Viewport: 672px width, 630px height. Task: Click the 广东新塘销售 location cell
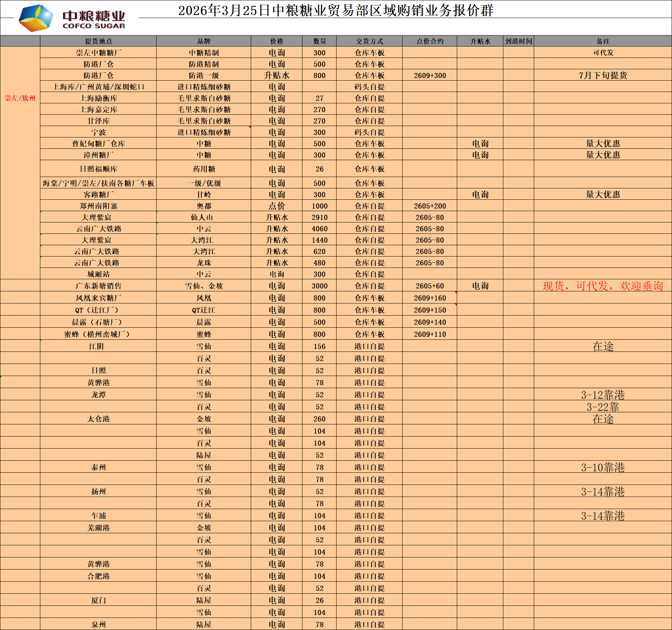(x=98, y=285)
